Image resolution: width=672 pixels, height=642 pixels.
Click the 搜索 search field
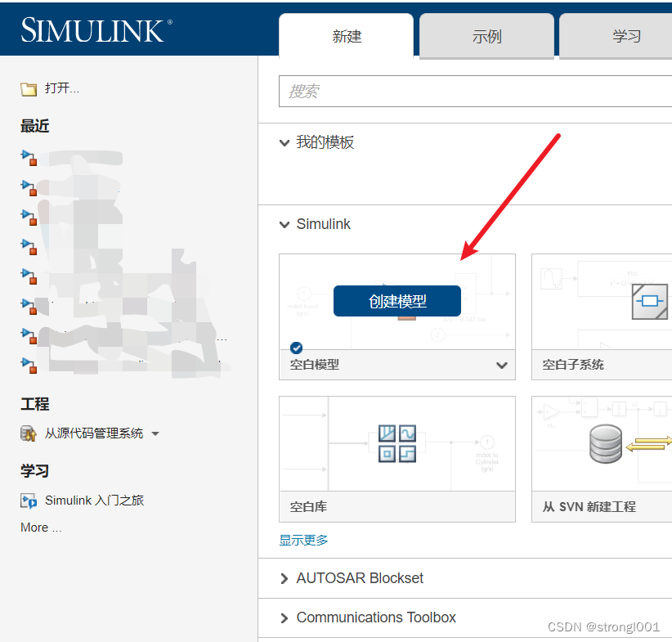click(x=475, y=92)
